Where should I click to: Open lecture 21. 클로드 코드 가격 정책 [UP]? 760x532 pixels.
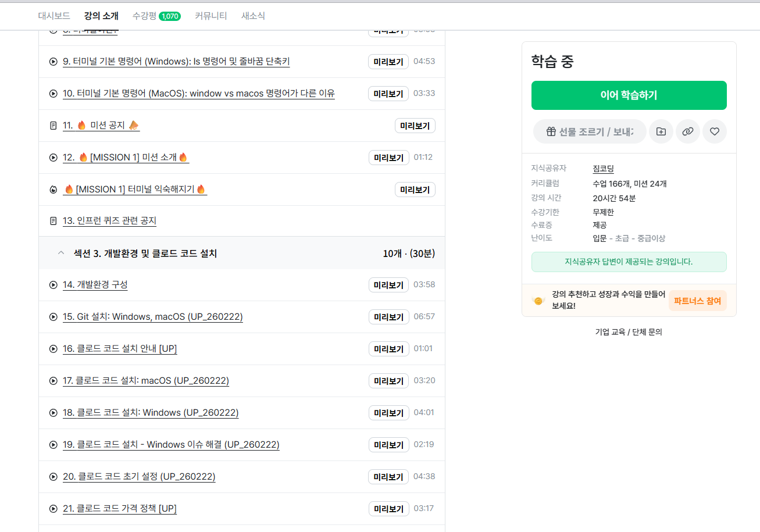point(120,509)
